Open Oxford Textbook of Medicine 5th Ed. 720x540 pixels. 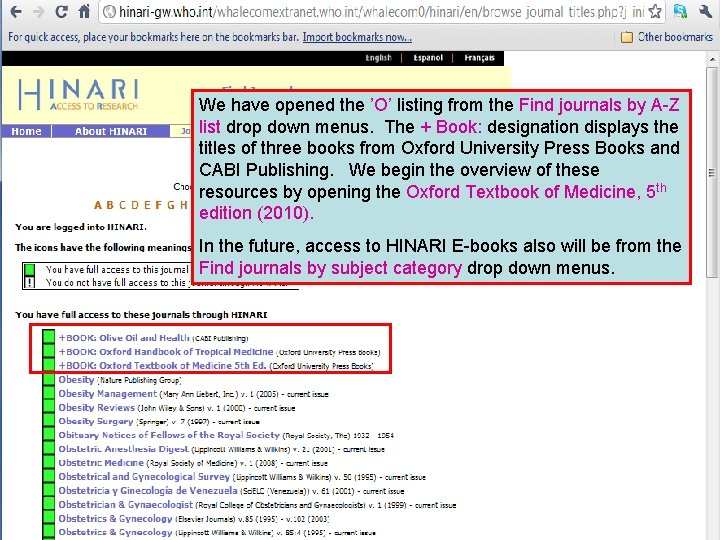click(x=163, y=366)
